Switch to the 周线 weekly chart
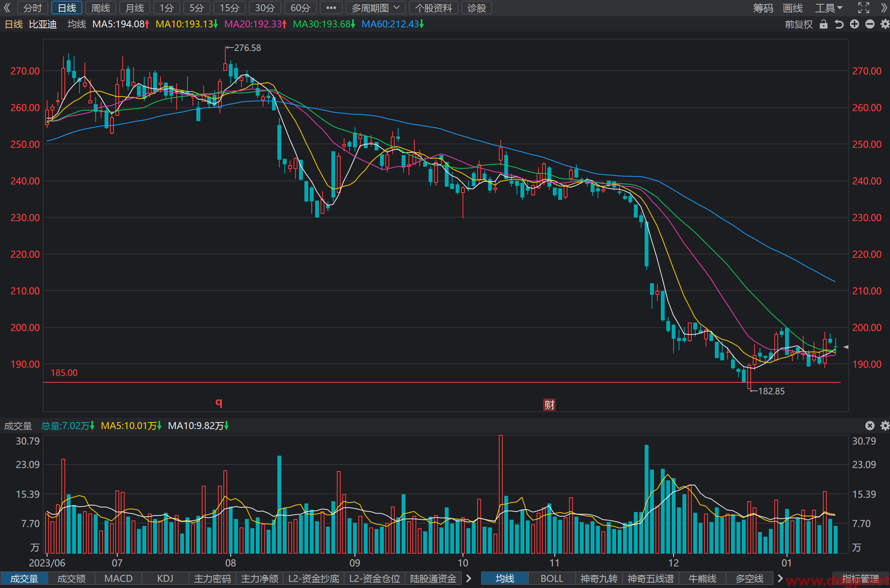890x588 pixels. (101, 8)
